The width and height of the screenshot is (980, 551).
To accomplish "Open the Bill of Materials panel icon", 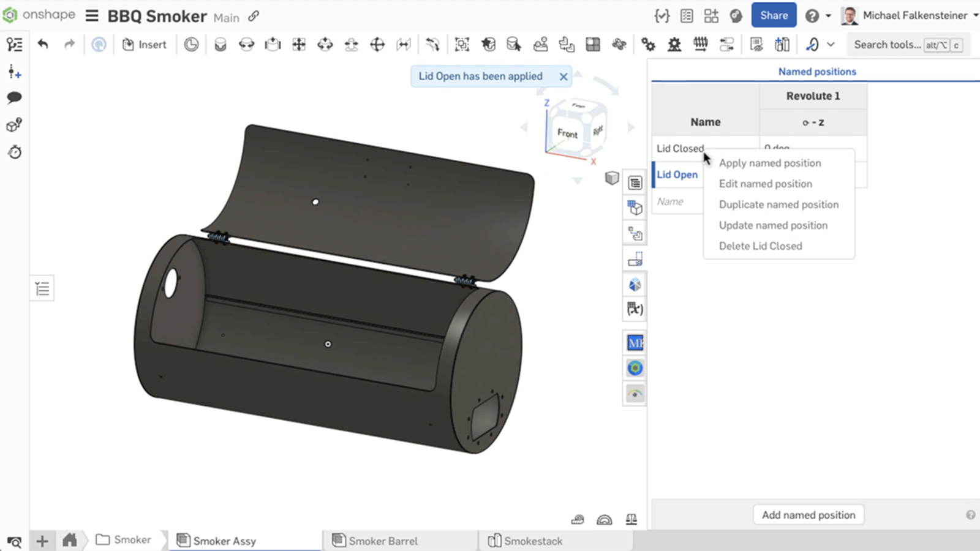I will (687, 16).
